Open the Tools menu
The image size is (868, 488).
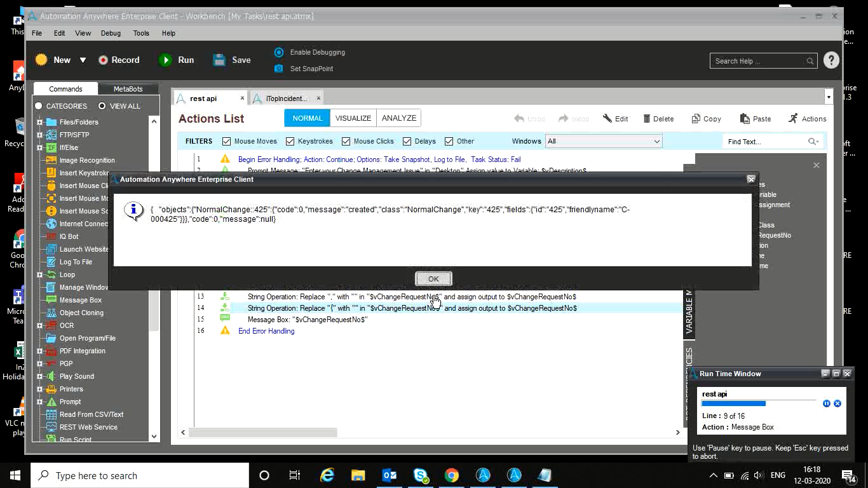(x=141, y=33)
